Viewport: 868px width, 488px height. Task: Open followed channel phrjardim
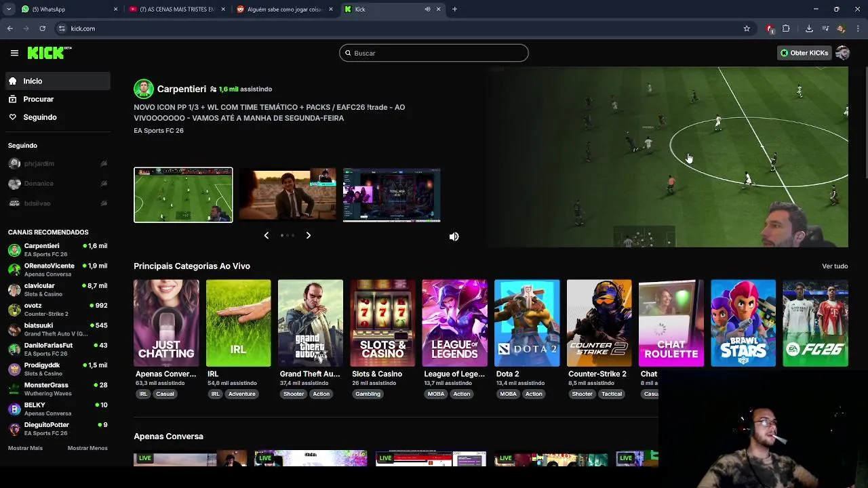coord(58,163)
